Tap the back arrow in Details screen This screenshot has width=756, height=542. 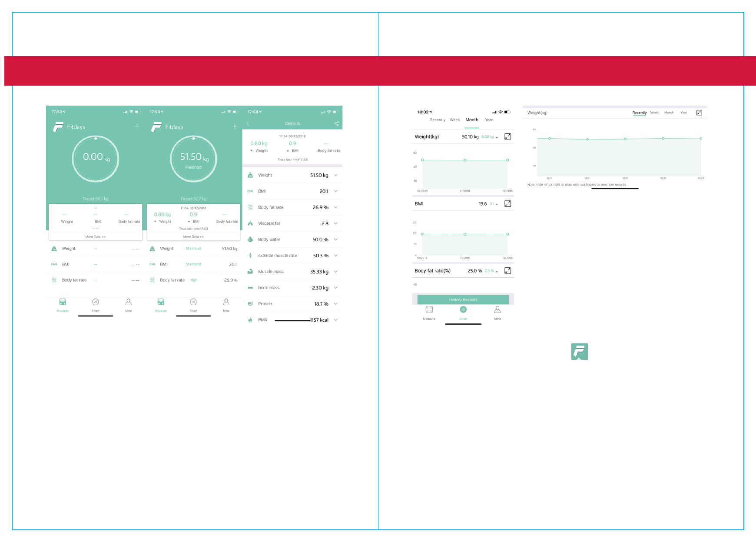(248, 124)
